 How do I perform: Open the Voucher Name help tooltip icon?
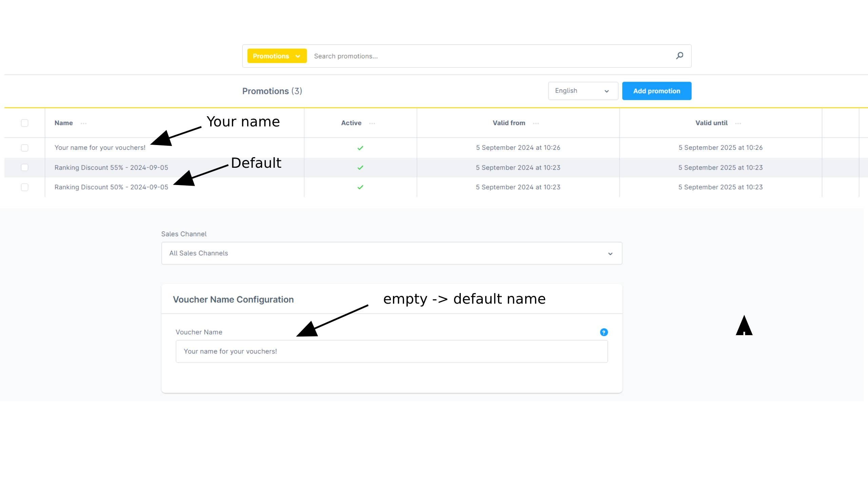pyautogui.click(x=604, y=332)
